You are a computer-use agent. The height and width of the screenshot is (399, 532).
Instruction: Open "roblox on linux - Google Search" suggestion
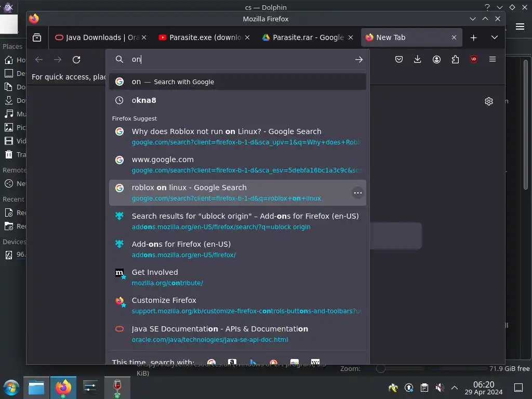coord(237,193)
